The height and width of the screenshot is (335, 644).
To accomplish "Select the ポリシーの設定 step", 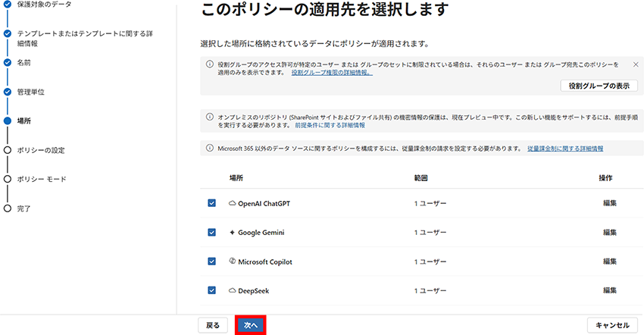I will pyautogui.click(x=41, y=150).
